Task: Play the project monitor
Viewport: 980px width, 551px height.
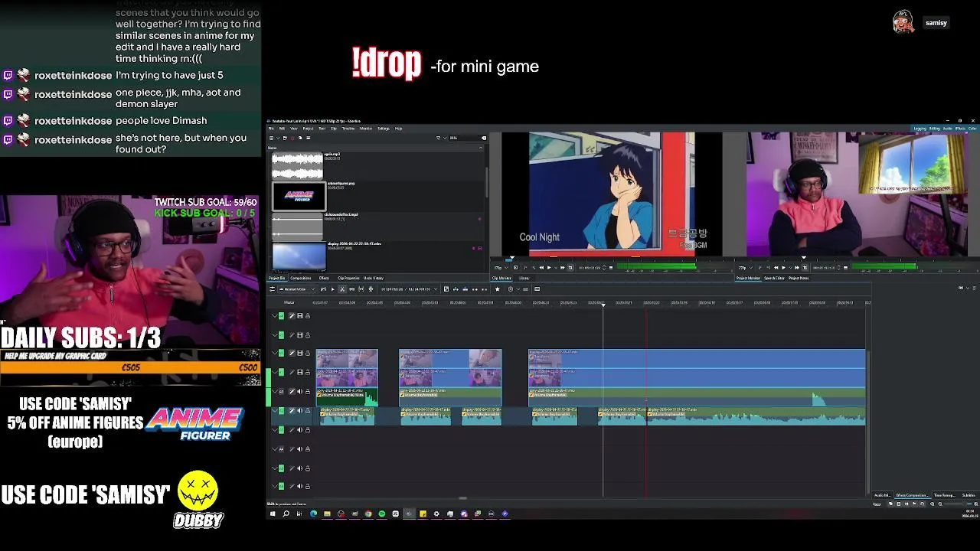Action: click(783, 267)
